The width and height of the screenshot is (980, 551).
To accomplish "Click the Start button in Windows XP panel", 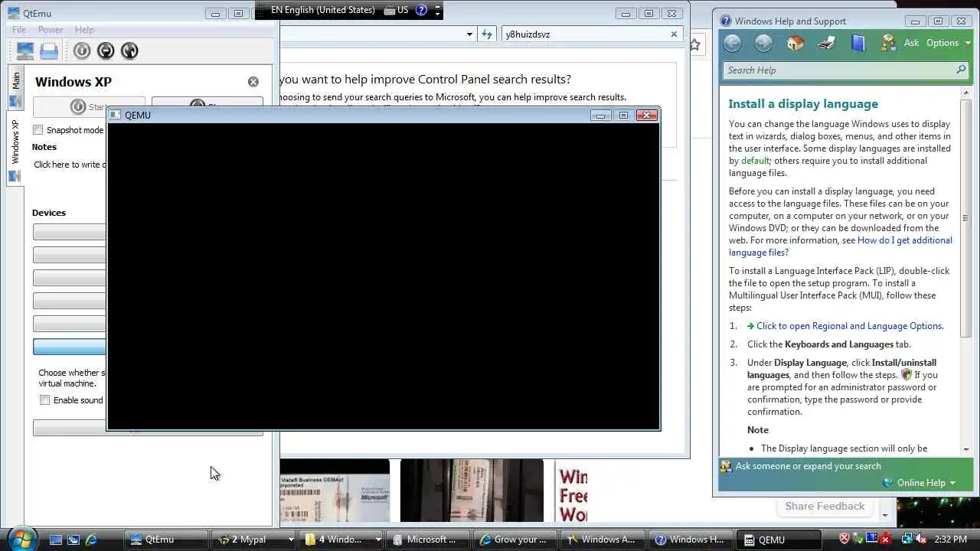I will [89, 106].
